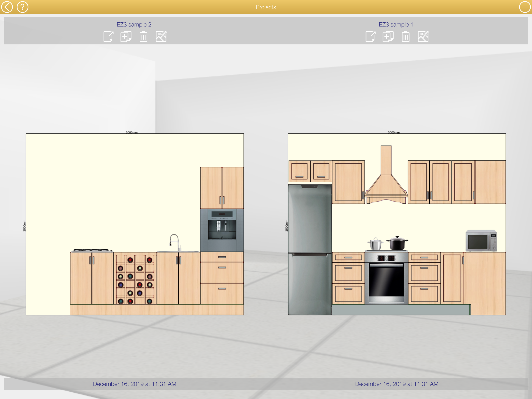The width and height of the screenshot is (532, 399).
Task: Open the EZ3 sample 1 kitchen thumbnail
Action: [397, 224]
